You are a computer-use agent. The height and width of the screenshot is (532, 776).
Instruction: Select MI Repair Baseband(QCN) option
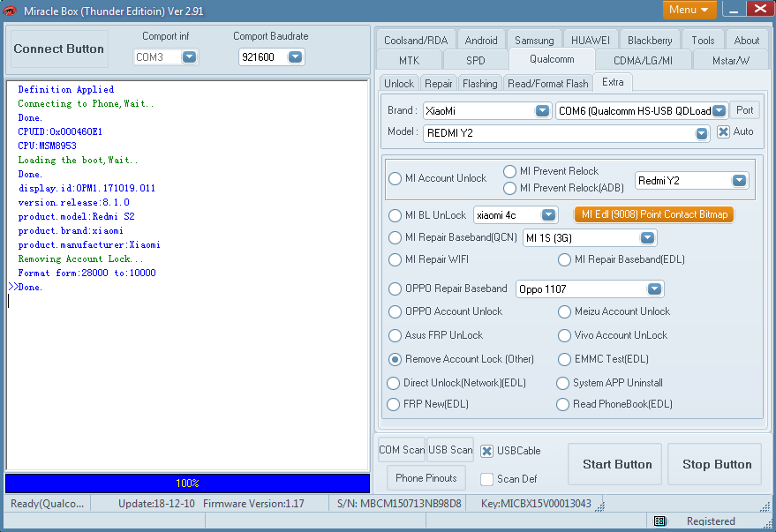point(395,238)
